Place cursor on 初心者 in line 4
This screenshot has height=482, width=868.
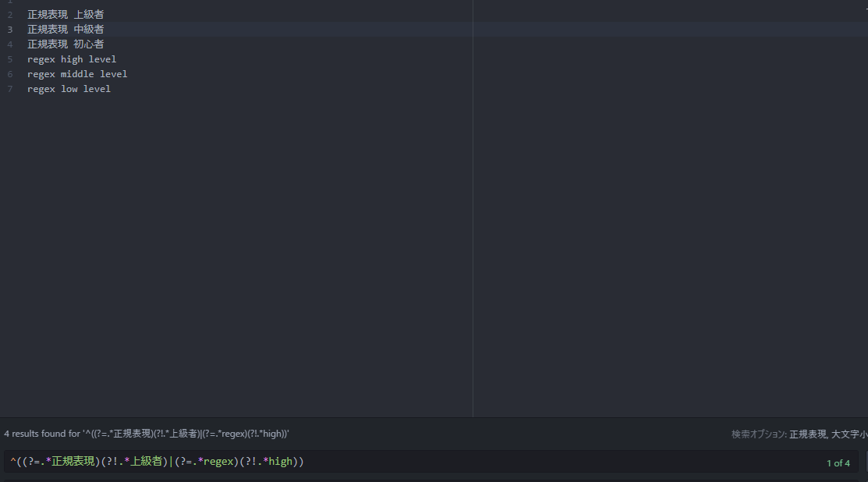pos(89,44)
